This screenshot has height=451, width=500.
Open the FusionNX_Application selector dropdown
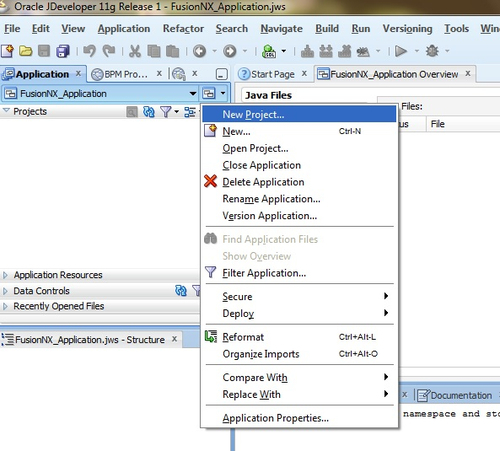point(193,94)
